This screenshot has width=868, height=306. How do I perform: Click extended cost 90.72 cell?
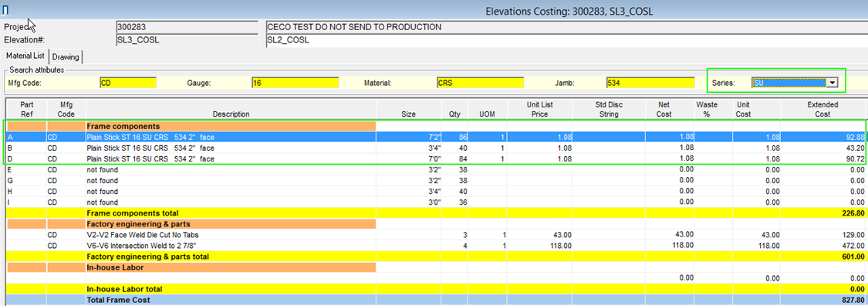click(x=822, y=158)
